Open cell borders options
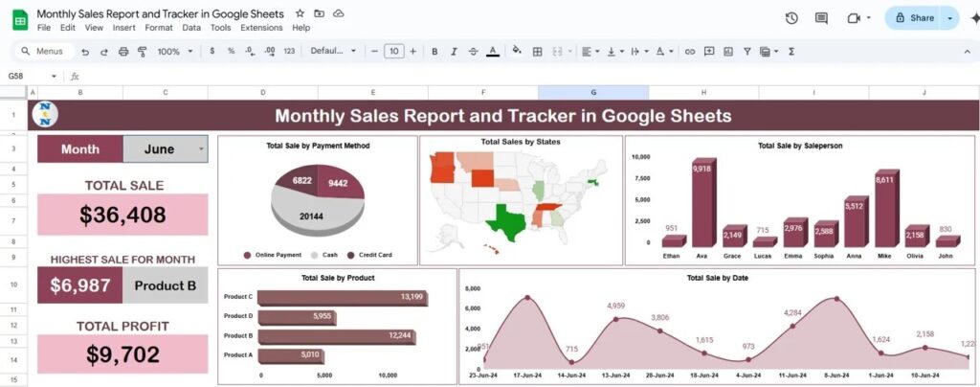 point(537,52)
